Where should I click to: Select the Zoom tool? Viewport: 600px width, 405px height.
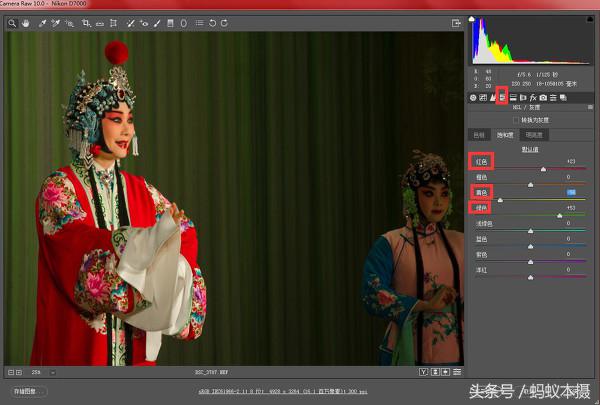pyautogui.click(x=12, y=23)
